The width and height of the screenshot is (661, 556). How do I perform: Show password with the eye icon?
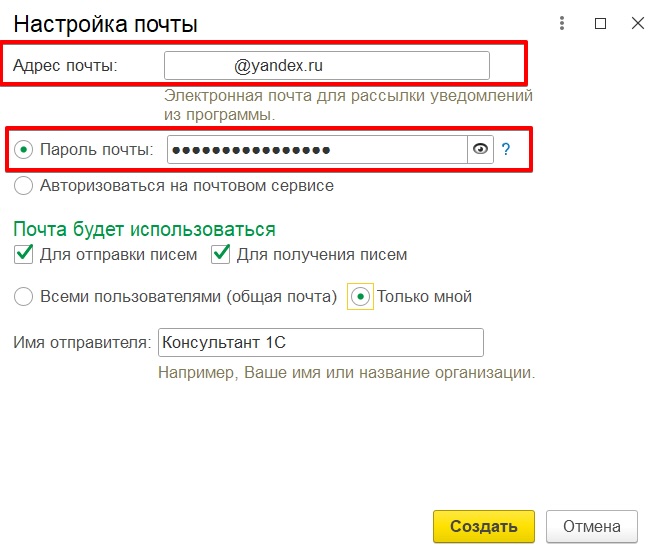(480, 149)
